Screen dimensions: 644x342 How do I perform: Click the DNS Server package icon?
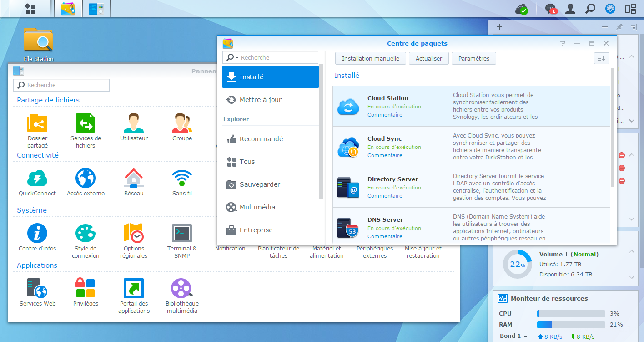[x=348, y=228]
